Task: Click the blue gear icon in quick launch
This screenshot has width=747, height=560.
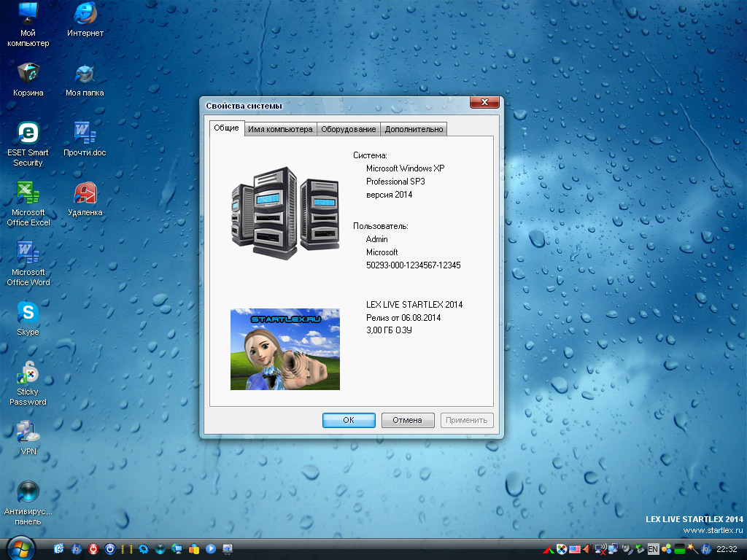Action: tap(144, 549)
